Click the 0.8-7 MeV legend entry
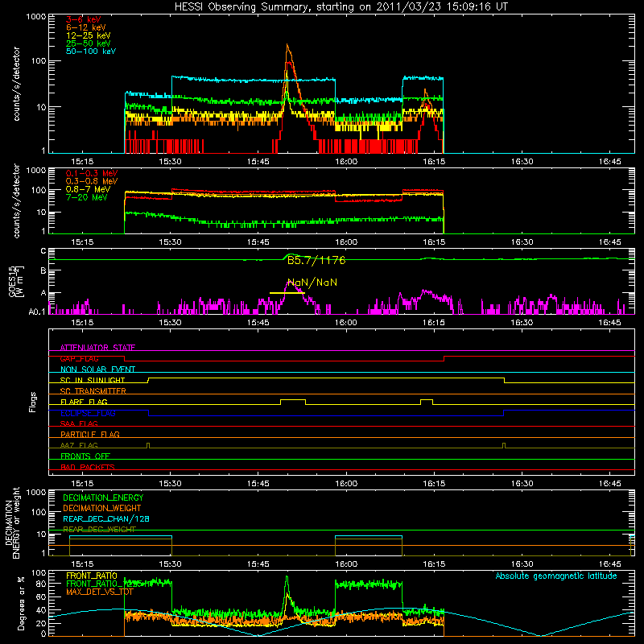The width and height of the screenshot is (644, 644). pos(89,189)
